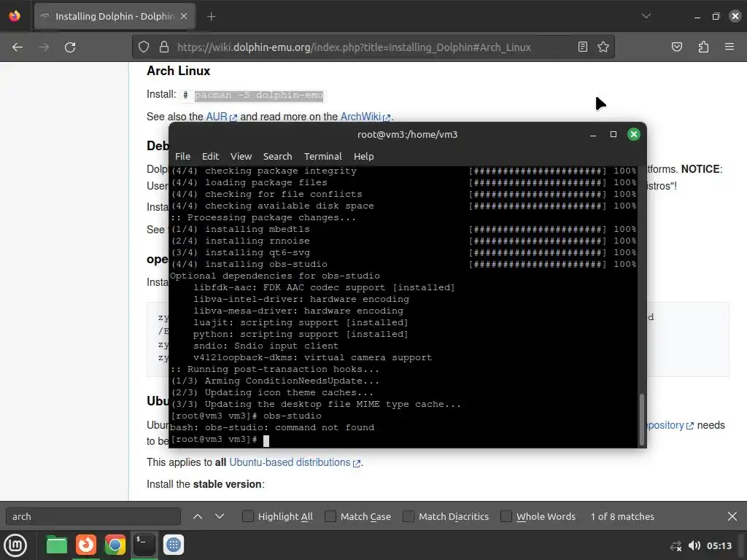Screen dimensions: 747x560
Task: Open the terminal View menu
Action: [241, 156]
